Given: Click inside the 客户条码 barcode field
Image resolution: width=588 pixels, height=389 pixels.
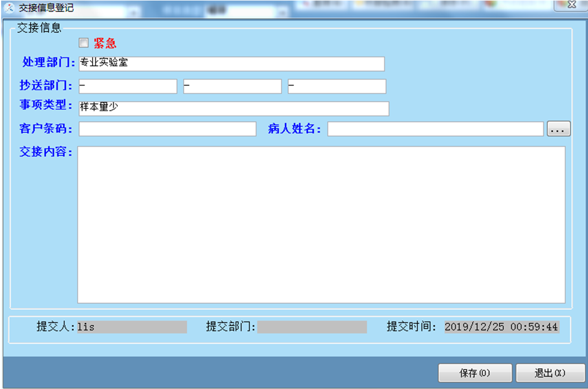Looking at the screenshot, I should pyautogui.click(x=167, y=128).
